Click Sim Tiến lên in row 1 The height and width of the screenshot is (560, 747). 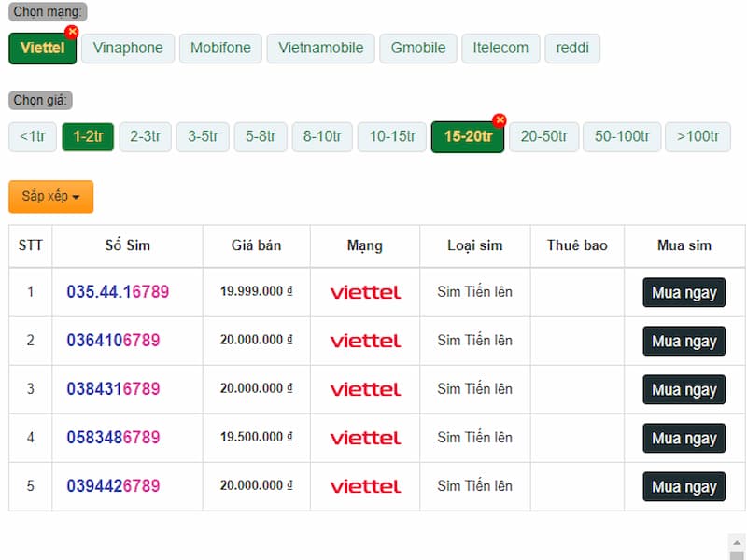click(475, 292)
